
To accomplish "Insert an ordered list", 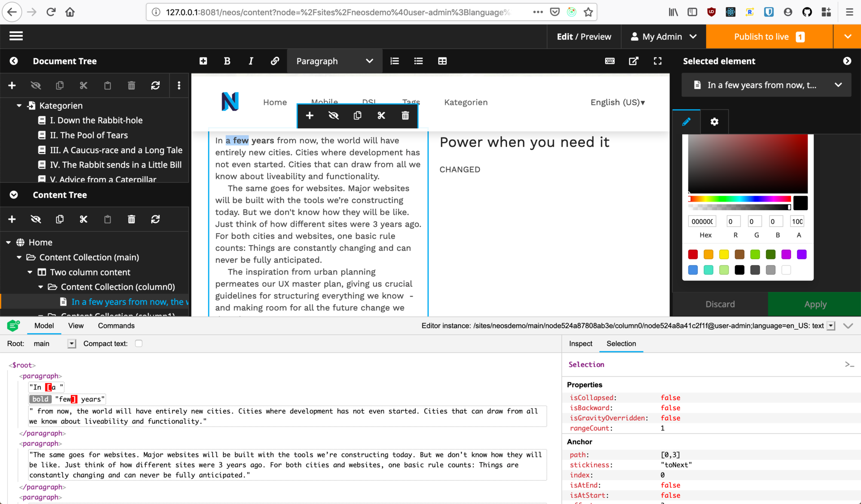I will (395, 61).
